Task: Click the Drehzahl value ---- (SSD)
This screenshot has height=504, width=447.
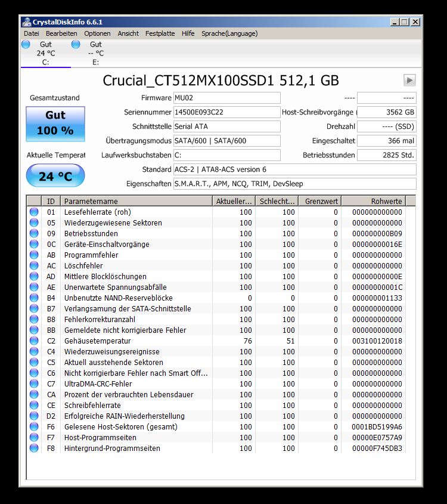Action: (387, 126)
